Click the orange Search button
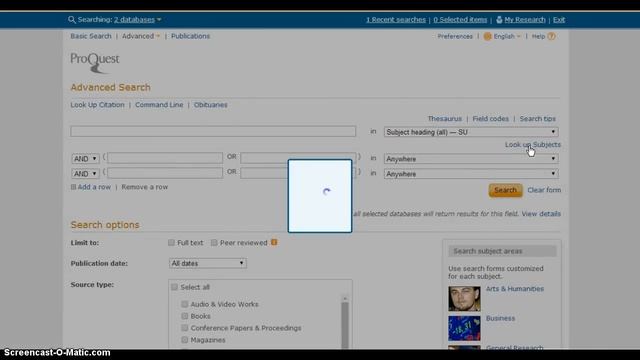The image size is (640, 360). 505,190
